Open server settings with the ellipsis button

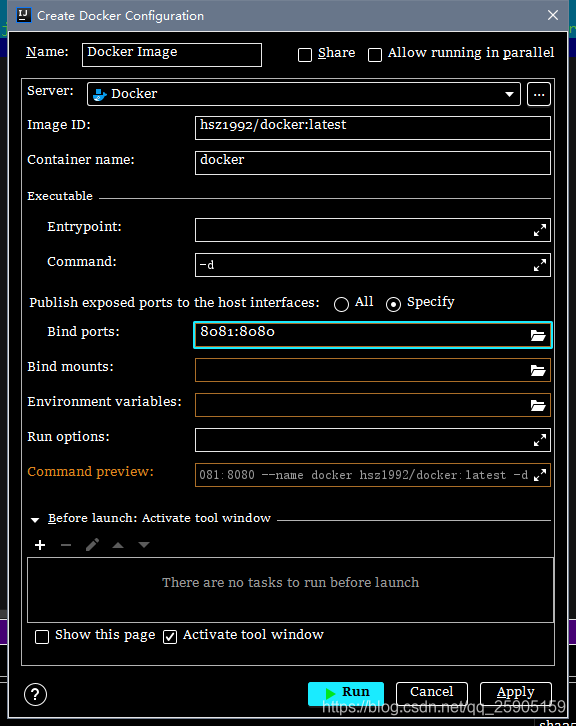coord(538,94)
